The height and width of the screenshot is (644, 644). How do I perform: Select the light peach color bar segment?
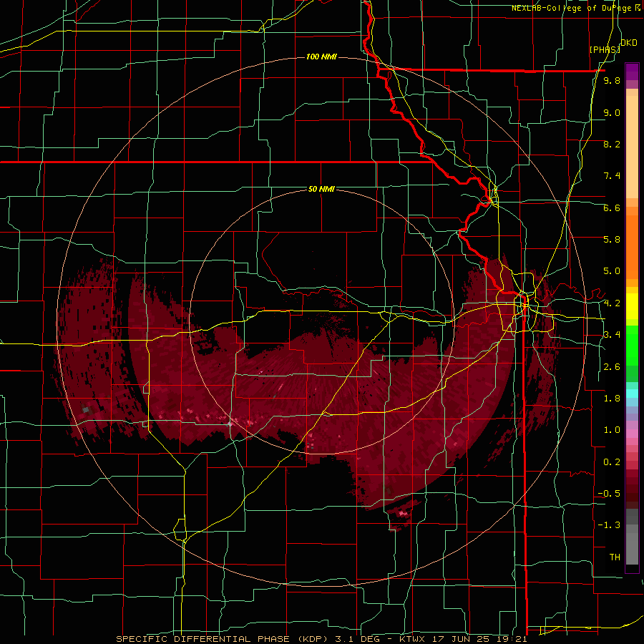tap(632, 147)
